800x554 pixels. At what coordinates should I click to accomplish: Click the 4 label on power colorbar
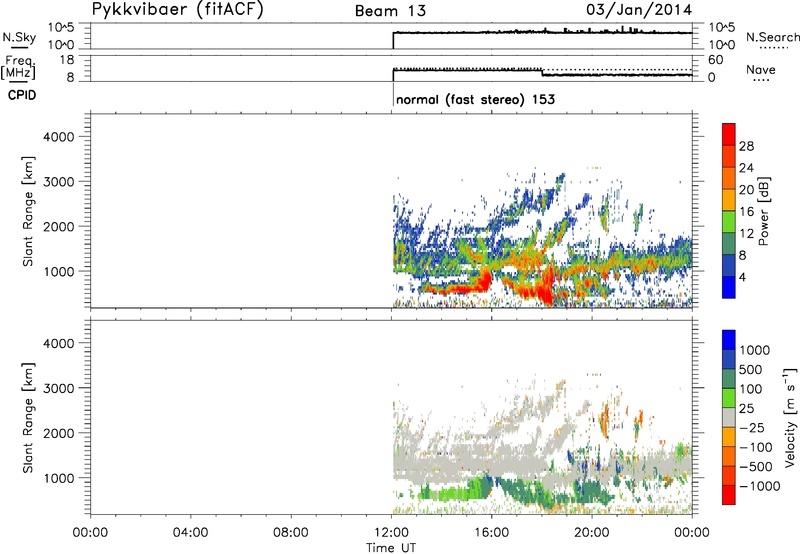742,277
